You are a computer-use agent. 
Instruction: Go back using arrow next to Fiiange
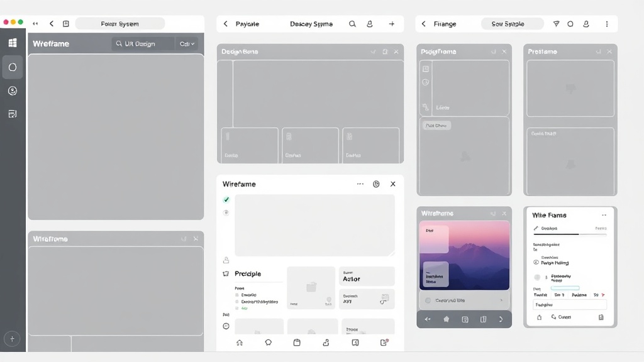pyautogui.click(x=423, y=24)
